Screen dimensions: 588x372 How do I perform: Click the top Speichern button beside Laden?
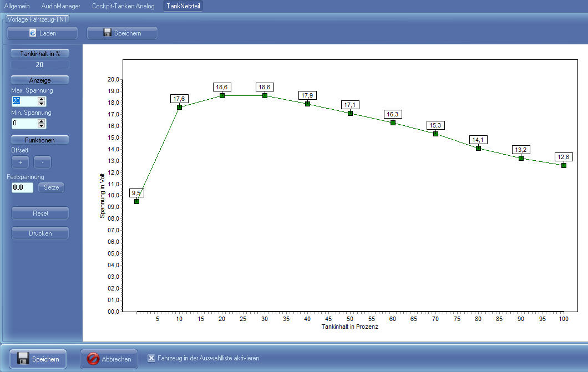[x=122, y=33]
